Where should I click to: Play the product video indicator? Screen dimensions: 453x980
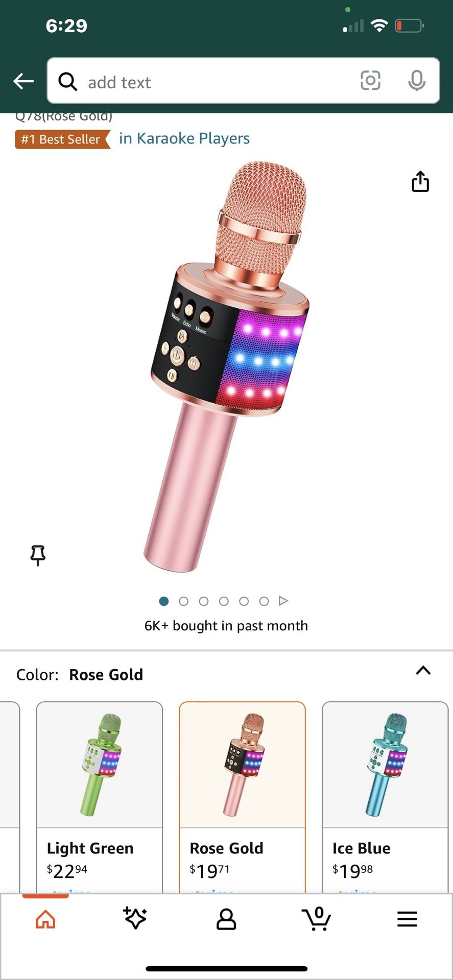click(283, 601)
